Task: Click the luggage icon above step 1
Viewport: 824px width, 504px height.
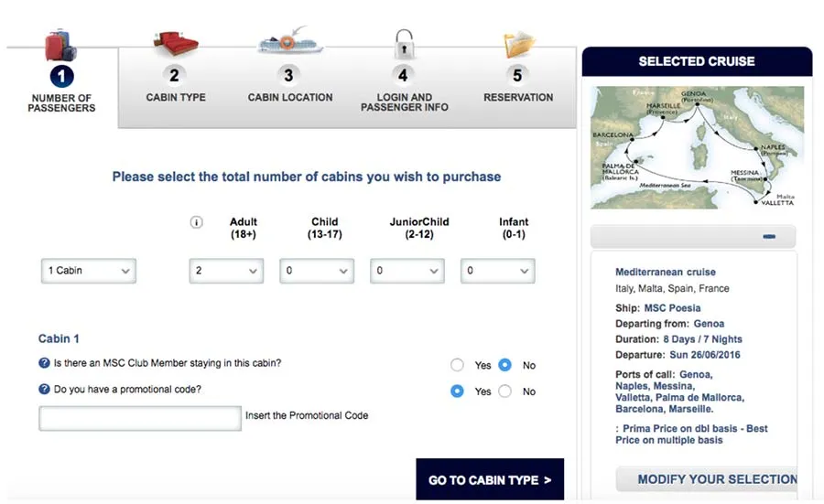Action: pyautogui.click(x=60, y=44)
